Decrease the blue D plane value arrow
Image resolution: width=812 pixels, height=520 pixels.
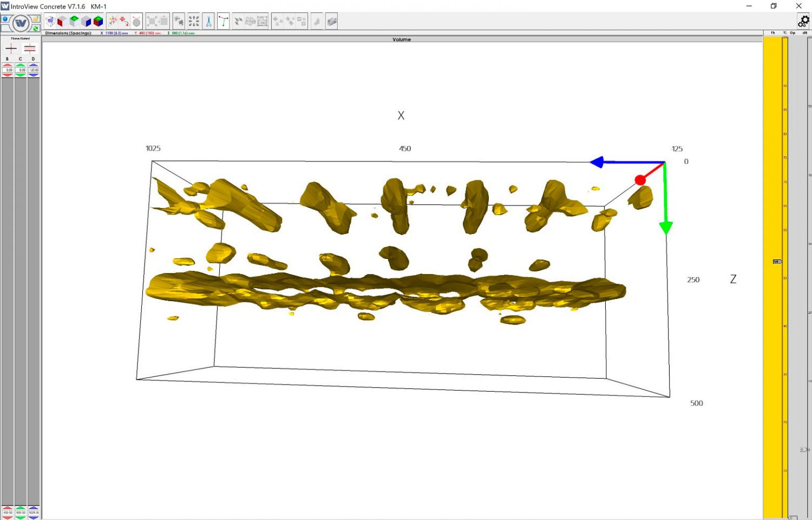click(34, 75)
